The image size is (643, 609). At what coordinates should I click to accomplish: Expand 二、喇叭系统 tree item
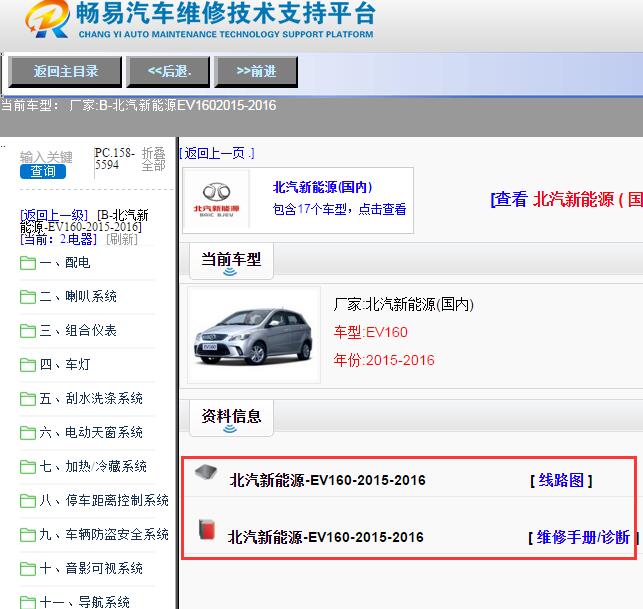click(78, 297)
